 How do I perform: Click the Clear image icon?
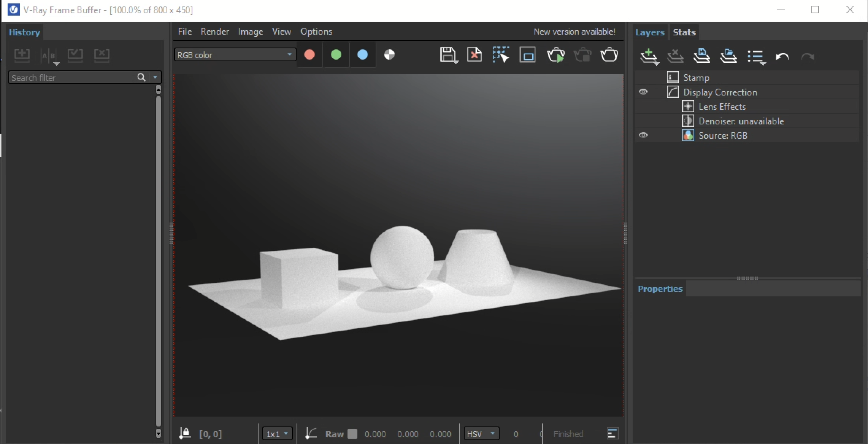click(x=474, y=55)
